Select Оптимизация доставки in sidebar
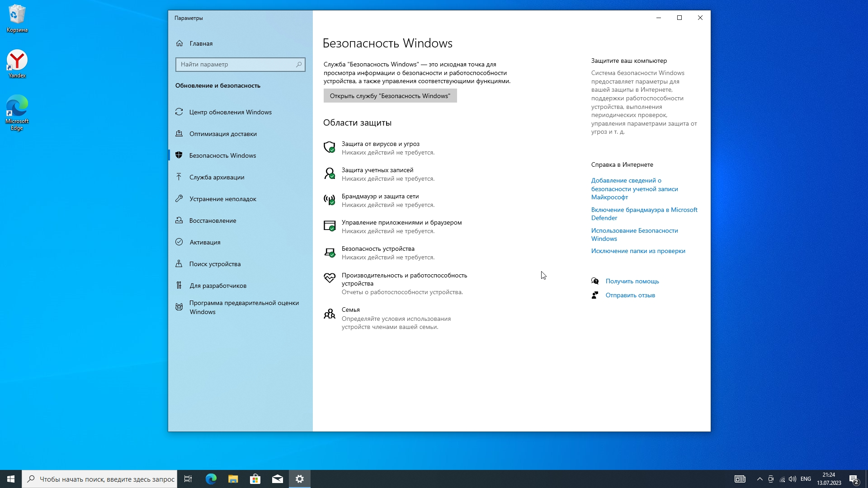This screenshot has width=868, height=488. click(223, 134)
